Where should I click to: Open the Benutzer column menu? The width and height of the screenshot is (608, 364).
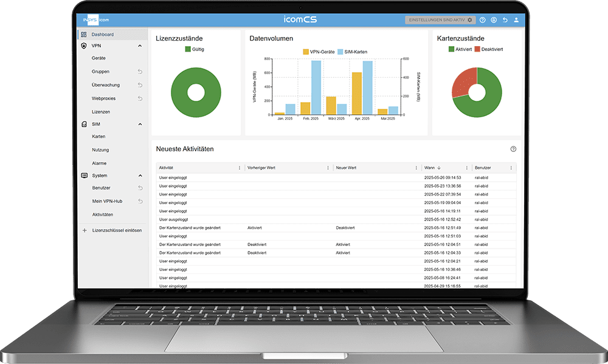pos(511,168)
